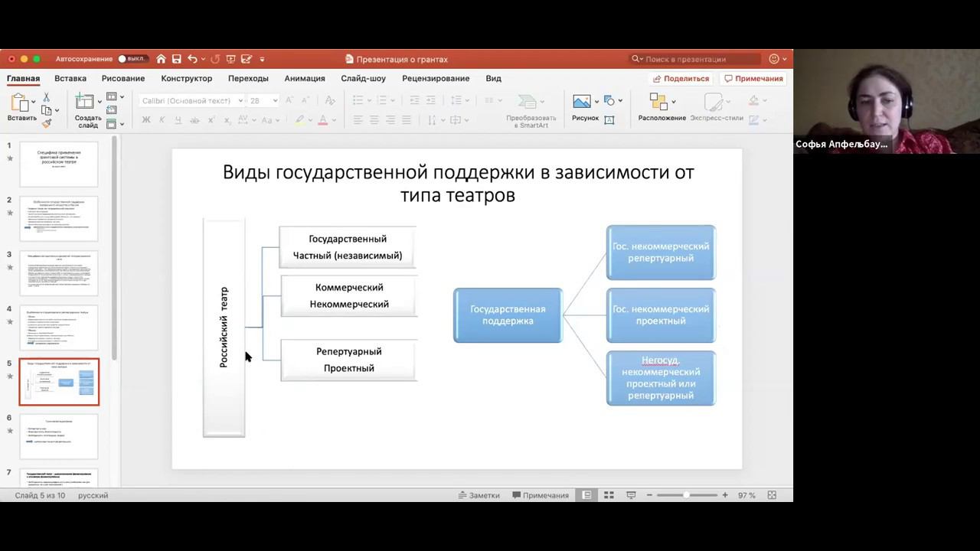
Task: Open the Вставка tab
Action: tap(70, 78)
